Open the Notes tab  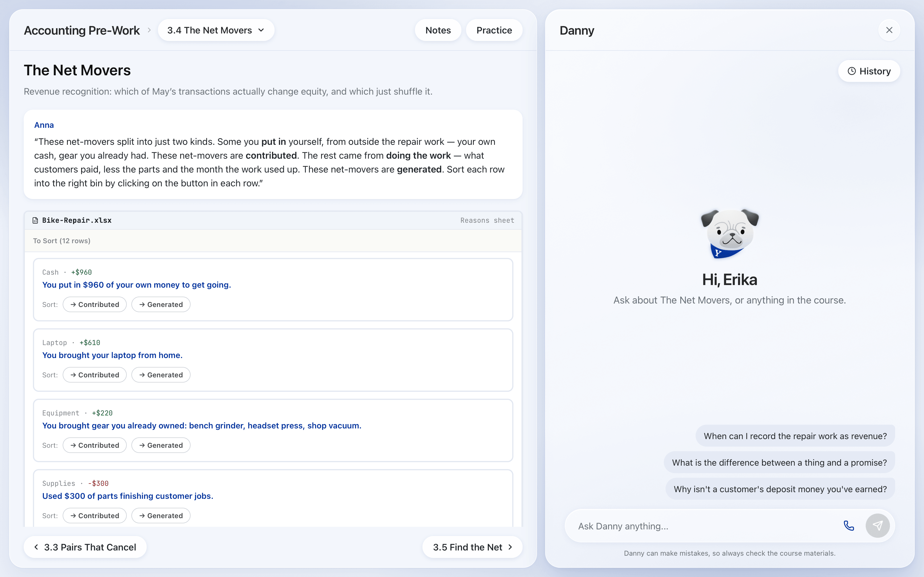pos(438,30)
